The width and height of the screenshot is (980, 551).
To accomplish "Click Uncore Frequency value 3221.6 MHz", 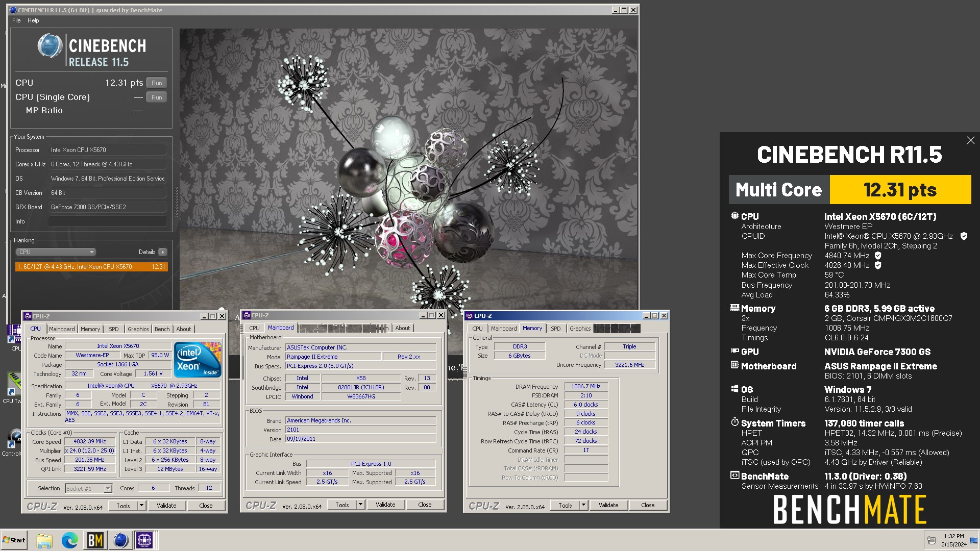I will [x=629, y=365].
